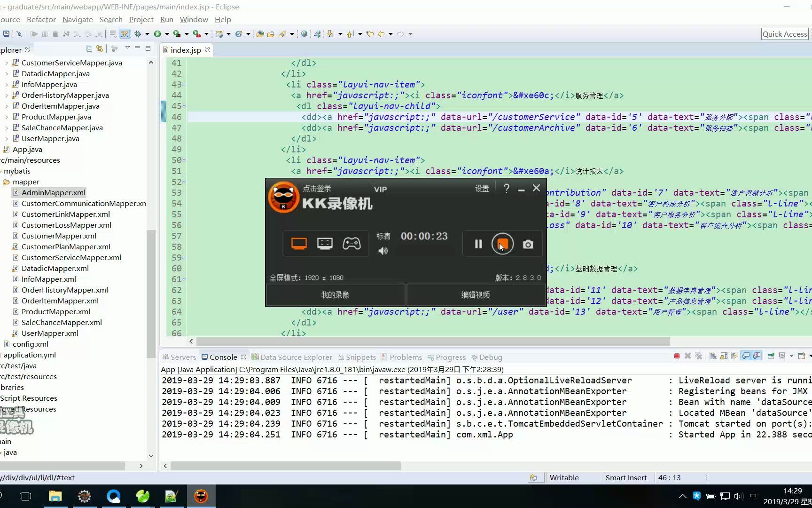Toggle the show whitespace toolbar icon
This screenshot has height=508, width=812.
pos(113,34)
